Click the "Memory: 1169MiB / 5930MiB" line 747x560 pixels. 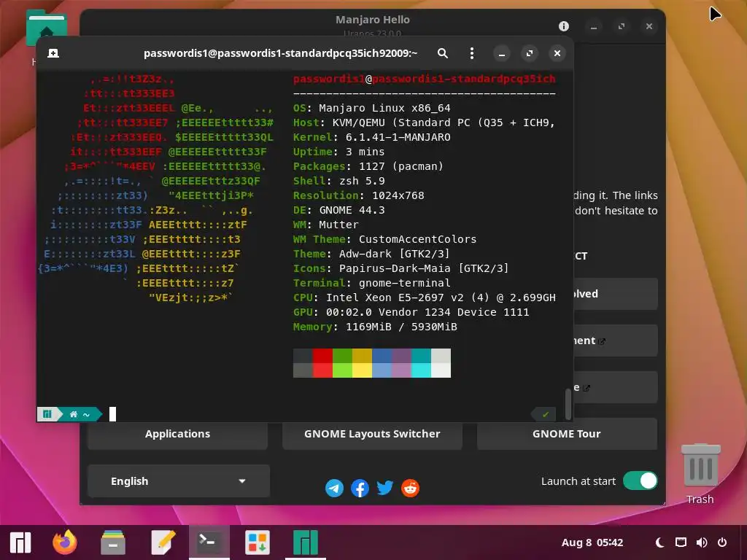(375, 327)
